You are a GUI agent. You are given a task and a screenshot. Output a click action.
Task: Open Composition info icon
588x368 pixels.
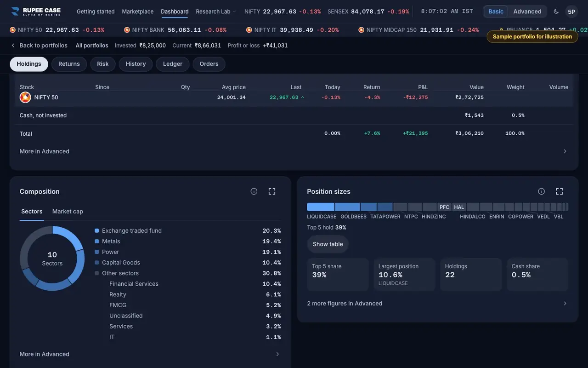tap(254, 191)
